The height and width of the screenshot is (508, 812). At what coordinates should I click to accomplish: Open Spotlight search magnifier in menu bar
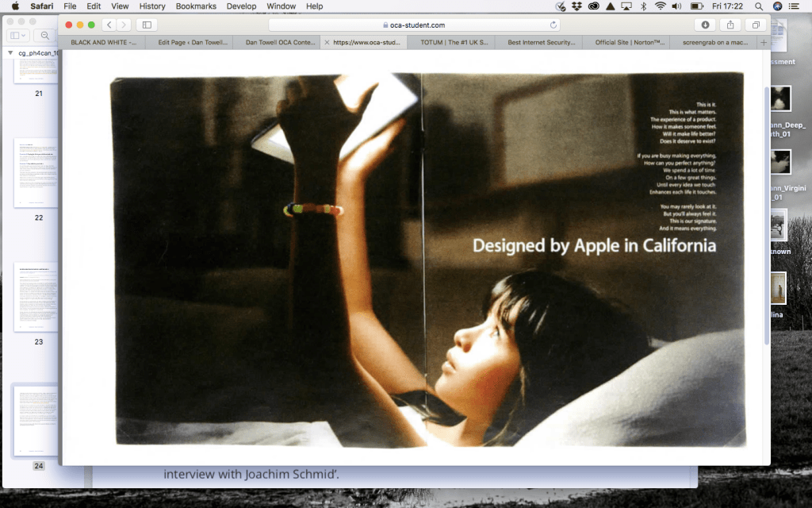tap(759, 6)
